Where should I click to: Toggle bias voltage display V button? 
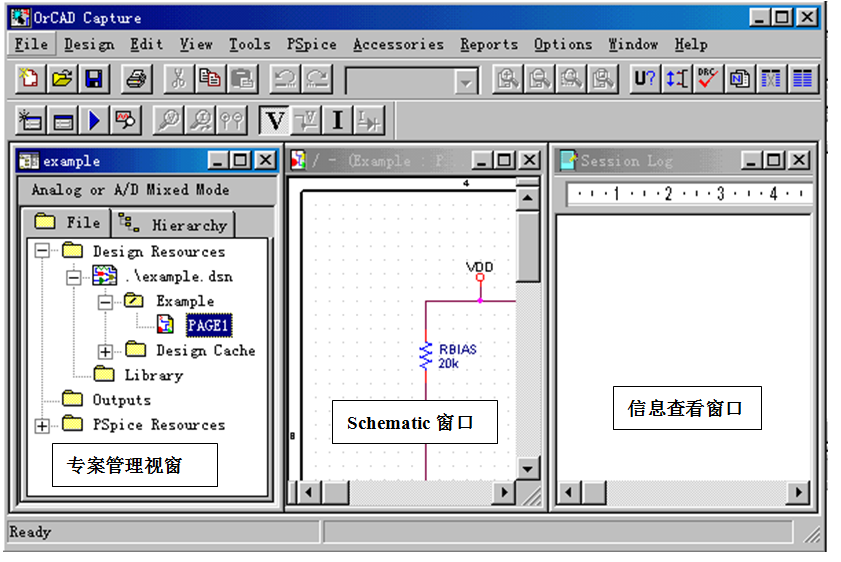pos(274,120)
